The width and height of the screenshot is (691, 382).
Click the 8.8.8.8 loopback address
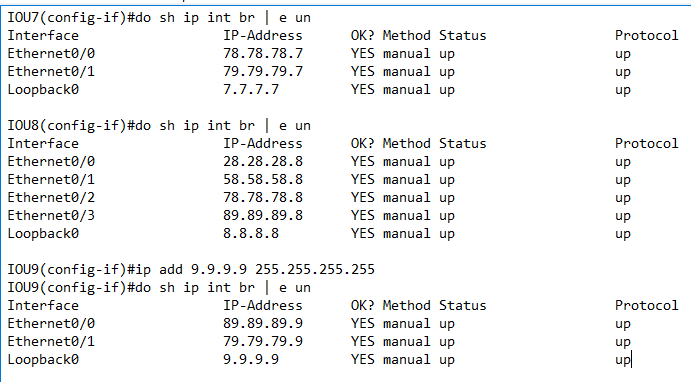pyautogui.click(x=251, y=234)
